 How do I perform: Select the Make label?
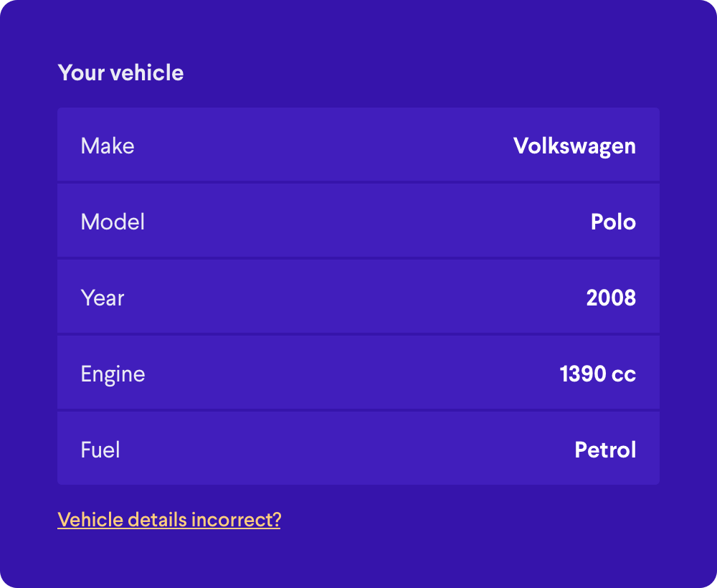click(108, 146)
